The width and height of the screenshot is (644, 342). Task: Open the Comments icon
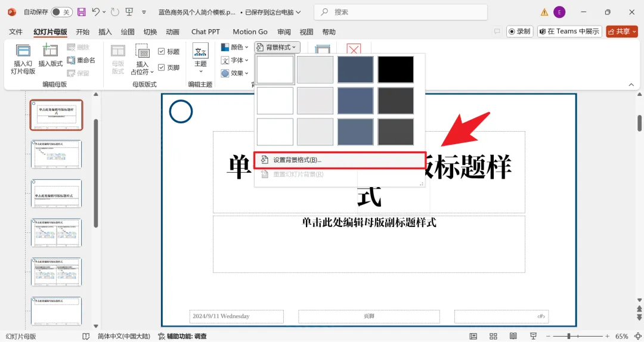tap(497, 32)
